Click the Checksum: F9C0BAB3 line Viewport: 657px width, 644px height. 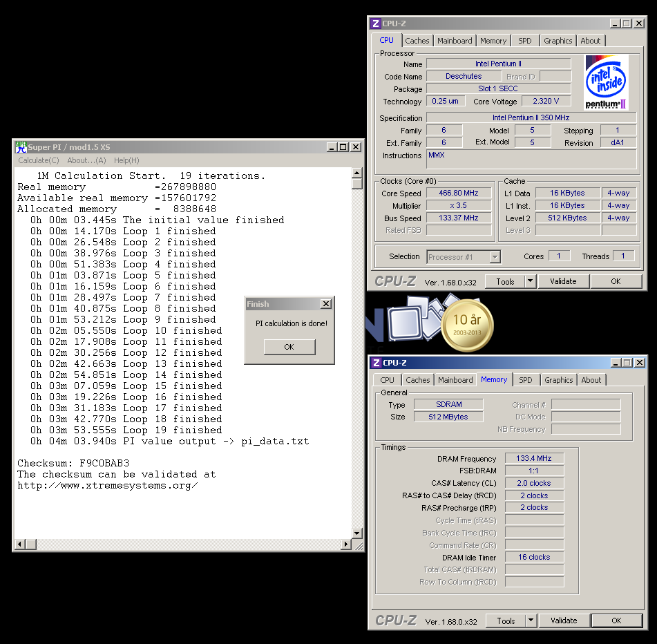[x=73, y=464]
